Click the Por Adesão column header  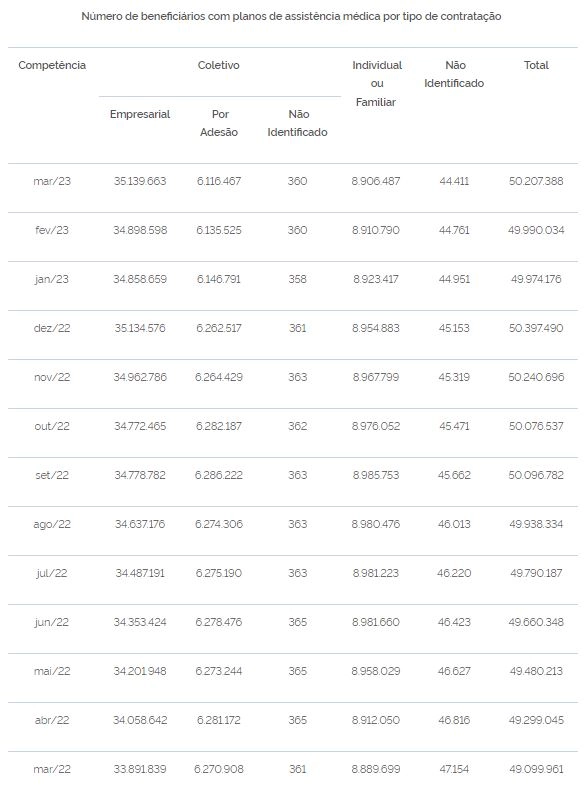pyautogui.click(x=219, y=123)
